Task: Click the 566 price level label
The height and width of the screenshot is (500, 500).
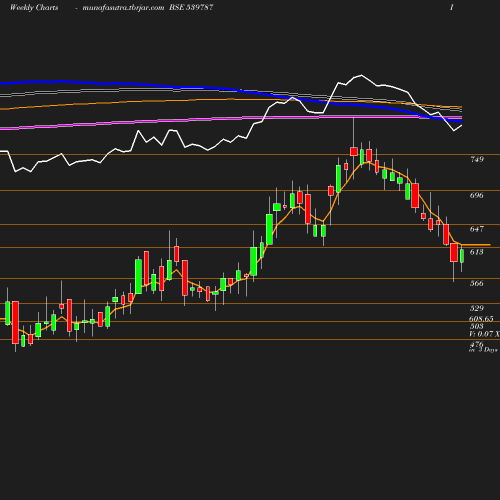Action: (x=477, y=283)
